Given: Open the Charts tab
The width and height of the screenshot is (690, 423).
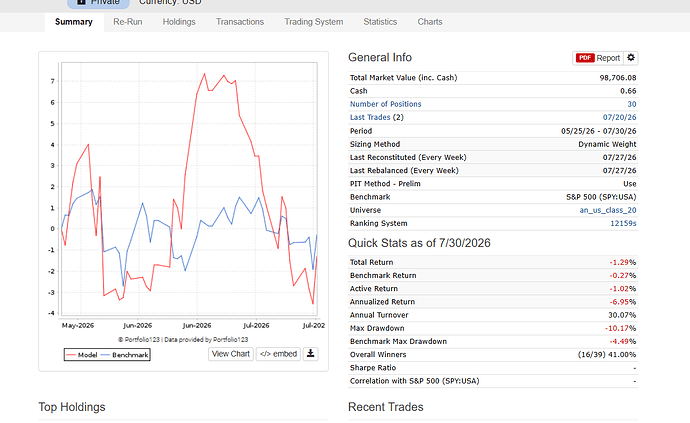Looking at the screenshot, I should click(430, 22).
